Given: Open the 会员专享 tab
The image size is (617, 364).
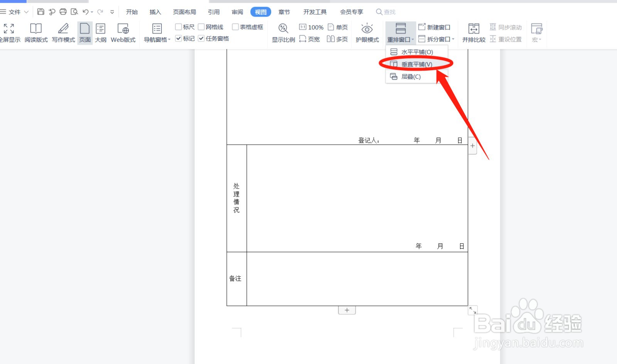Looking at the screenshot, I should (x=351, y=12).
